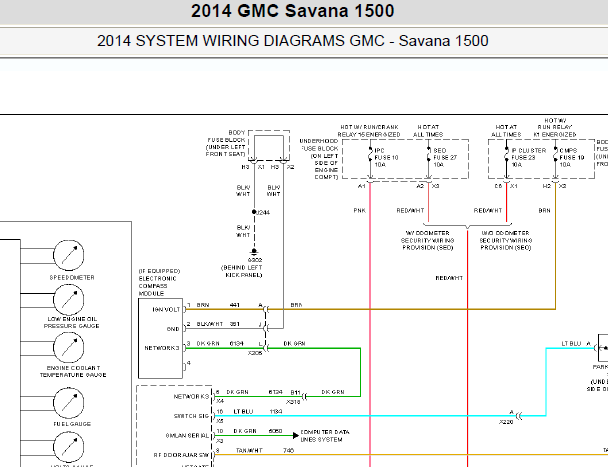Click the 'X205' connector label
This screenshot has height=467, width=608.
[255, 353]
